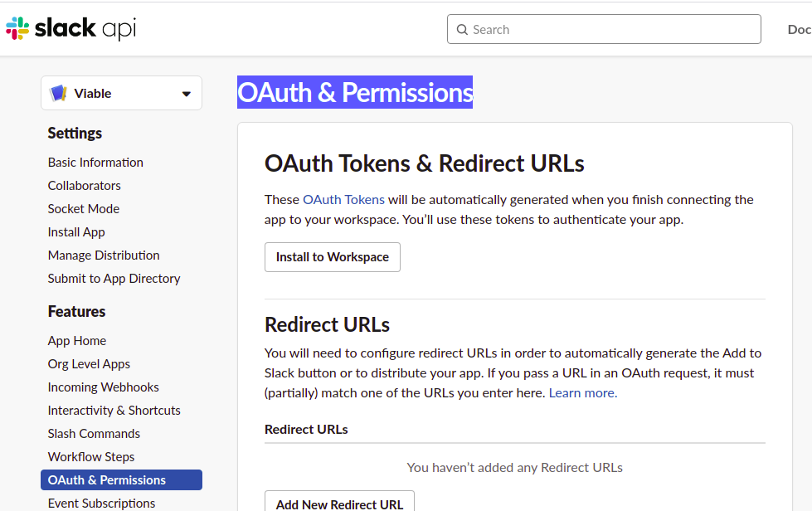The height and width of the screenshot is (511, 812).
Task: Open the App Home feature page
Action: [76, 340]
